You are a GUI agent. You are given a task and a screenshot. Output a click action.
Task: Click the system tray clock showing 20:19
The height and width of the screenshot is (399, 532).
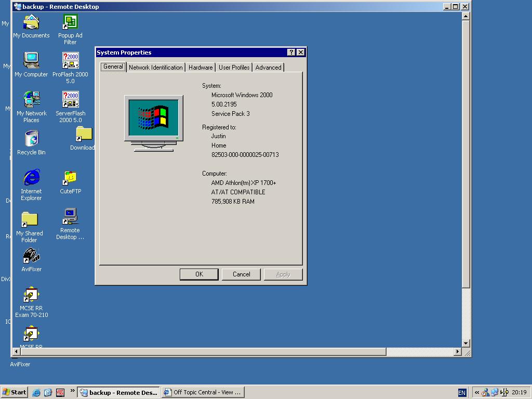click(519, 393)
